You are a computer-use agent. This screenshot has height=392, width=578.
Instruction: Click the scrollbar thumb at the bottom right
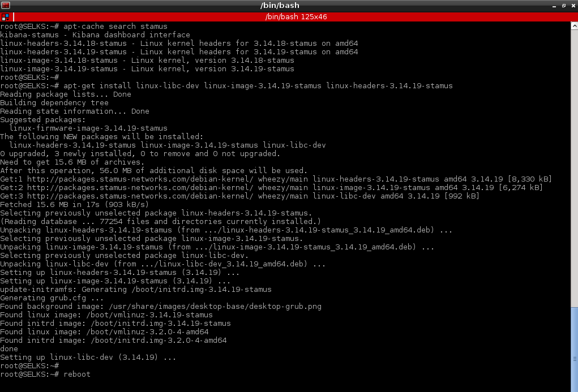574,348
